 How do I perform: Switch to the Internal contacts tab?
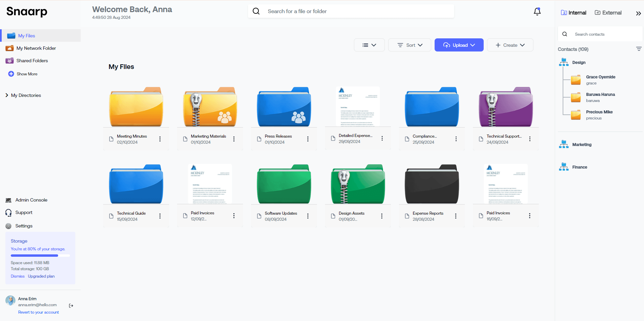pos(573,13)
